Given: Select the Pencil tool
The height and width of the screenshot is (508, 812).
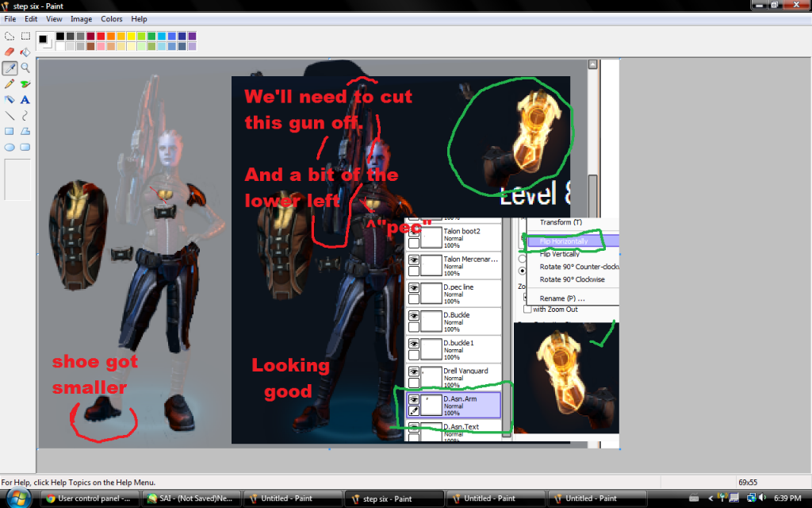Looking at the screenshot, I should coord(10,84).
